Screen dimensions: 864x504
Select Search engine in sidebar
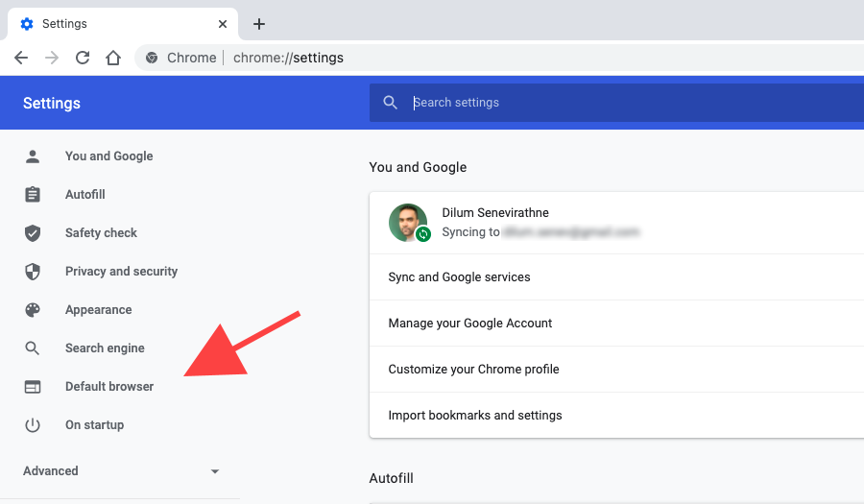pos(105,348)
